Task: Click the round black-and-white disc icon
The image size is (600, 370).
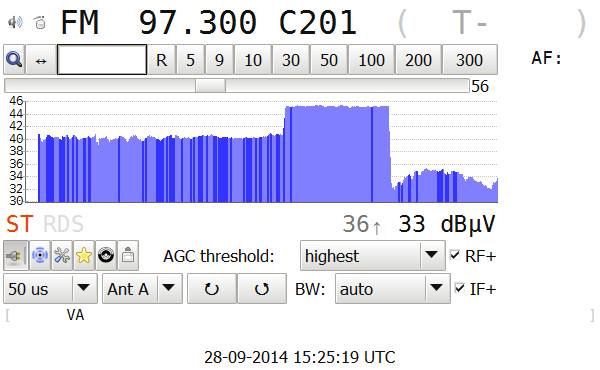Action: click(x=106, y=255)
